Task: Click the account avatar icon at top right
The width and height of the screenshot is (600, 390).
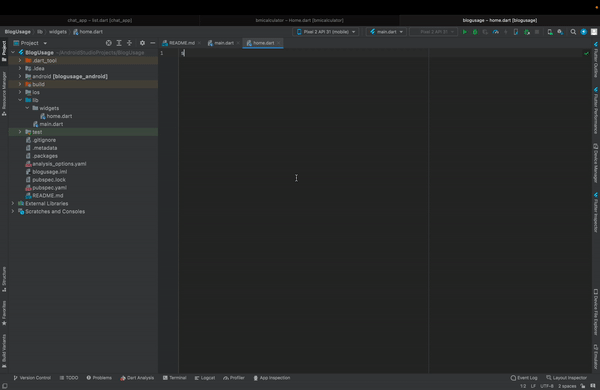Action: coord(594,32)
